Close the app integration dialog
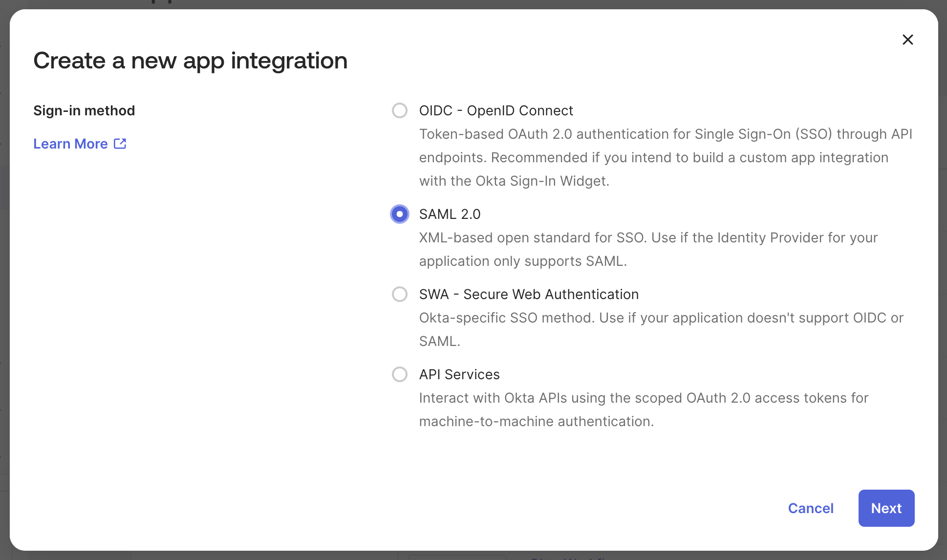 [x=907, y=40]
